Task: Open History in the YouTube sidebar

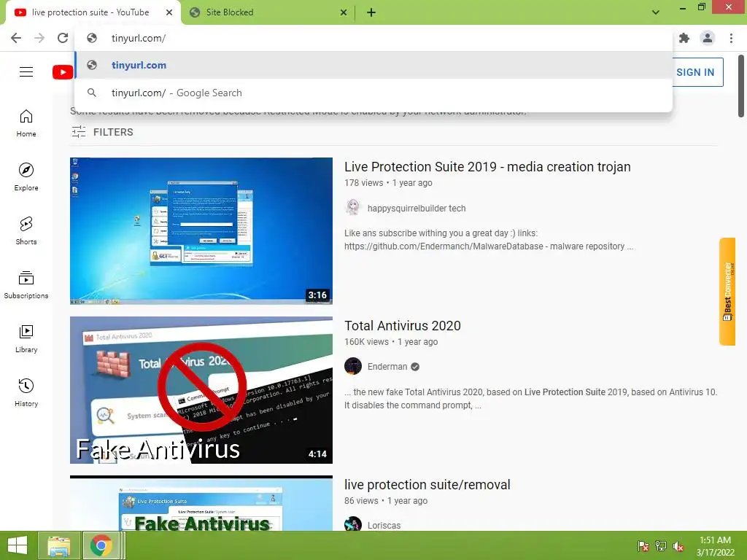Action: pos(26,392)
